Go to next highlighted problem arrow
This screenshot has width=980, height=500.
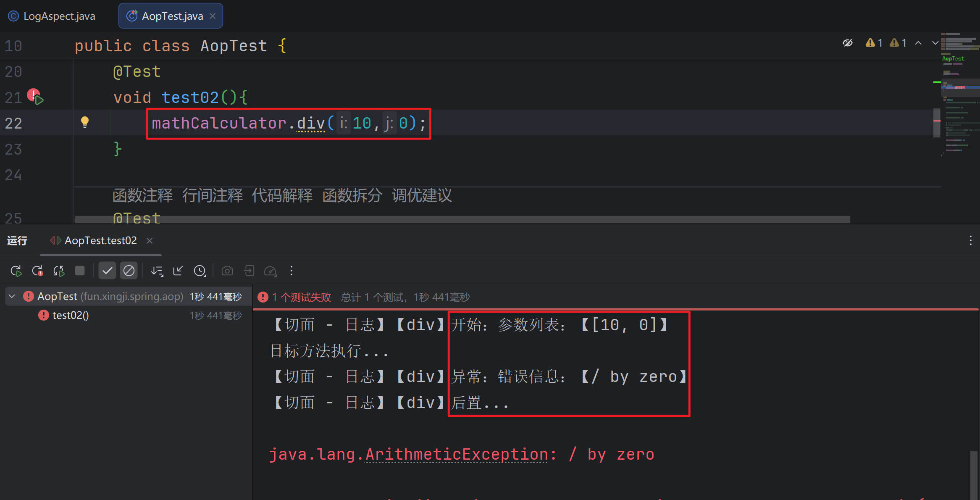[x=935, y=43]
